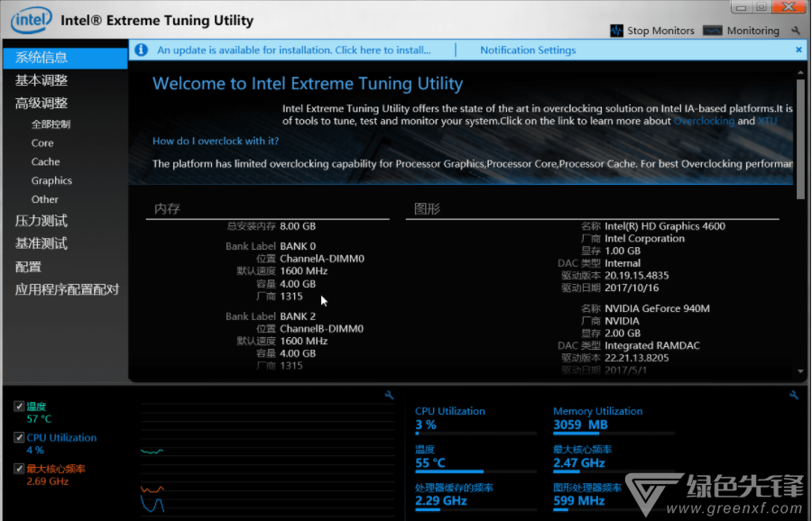
Task: Dismiss the update notification banner
Action: [x=798, y=50]
